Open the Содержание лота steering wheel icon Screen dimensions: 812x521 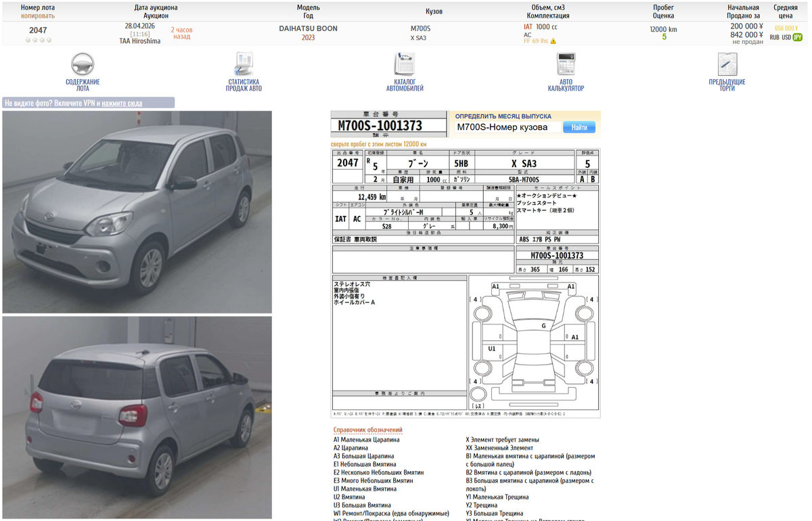(83, 64)
